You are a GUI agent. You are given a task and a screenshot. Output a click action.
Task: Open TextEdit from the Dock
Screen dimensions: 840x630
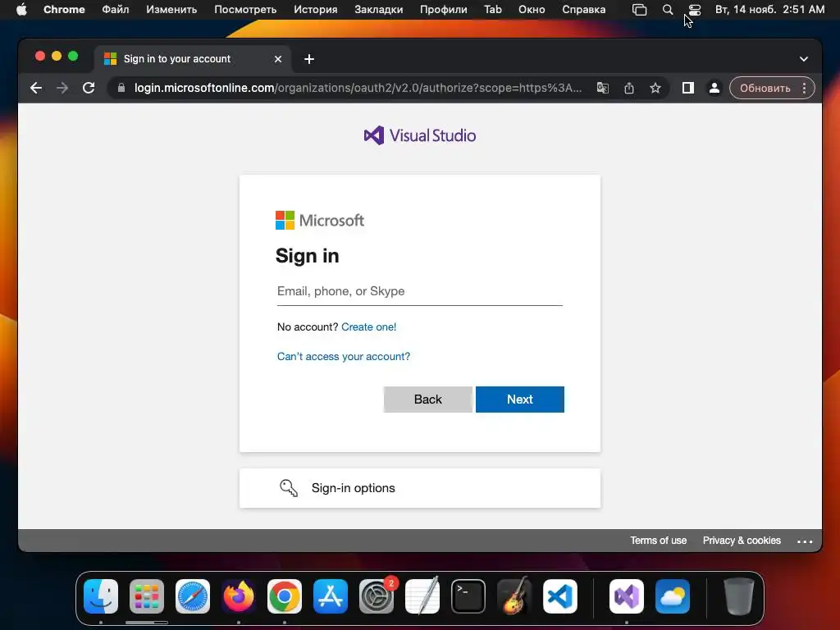pos(422,596)
